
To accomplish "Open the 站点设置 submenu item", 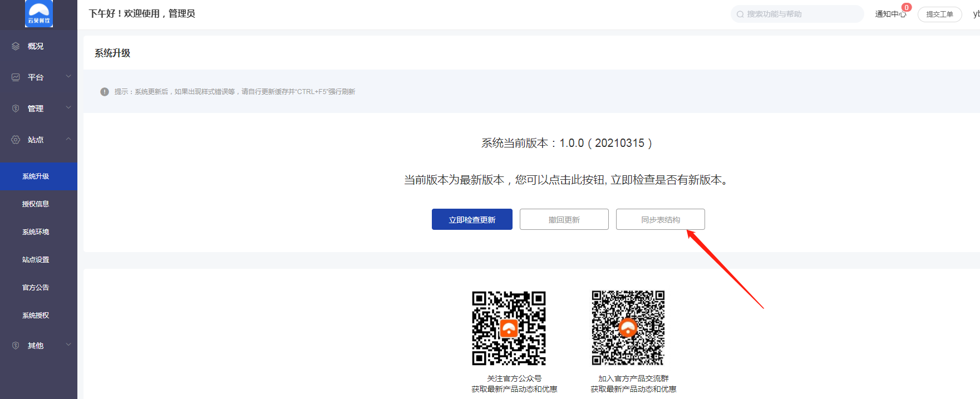I will click(38, 260).
